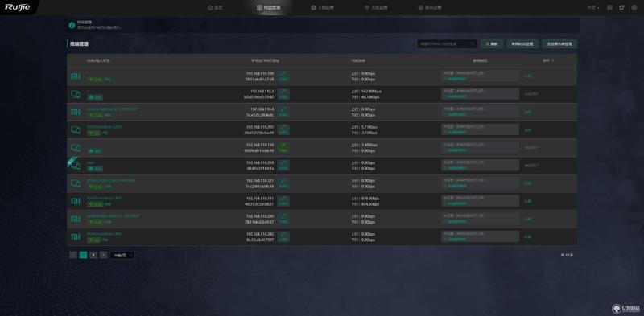Image resolution: width=644 pixels, height=316 pixels.
Task: Click the bind icon beside 192.168.110.205
Action: tap(283, 129)
